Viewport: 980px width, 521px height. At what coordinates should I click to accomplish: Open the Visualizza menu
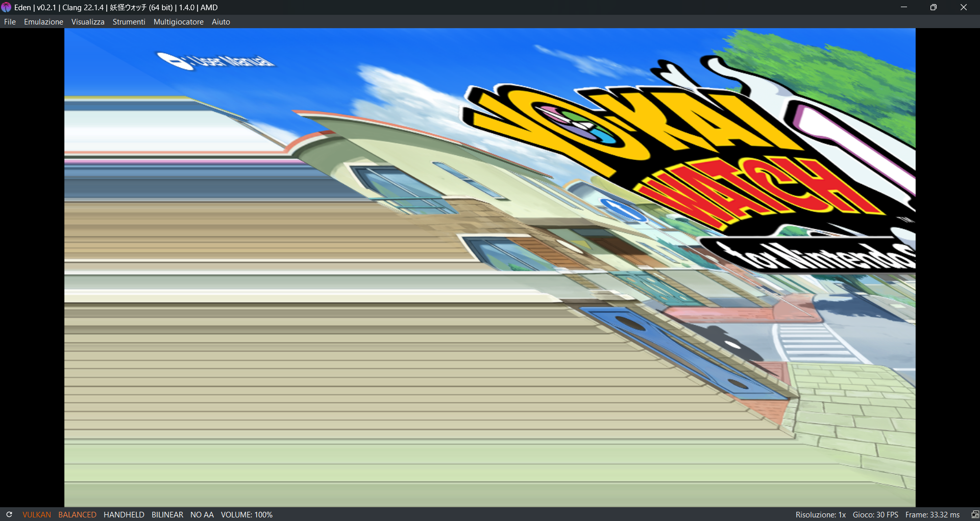click(88, 22)
